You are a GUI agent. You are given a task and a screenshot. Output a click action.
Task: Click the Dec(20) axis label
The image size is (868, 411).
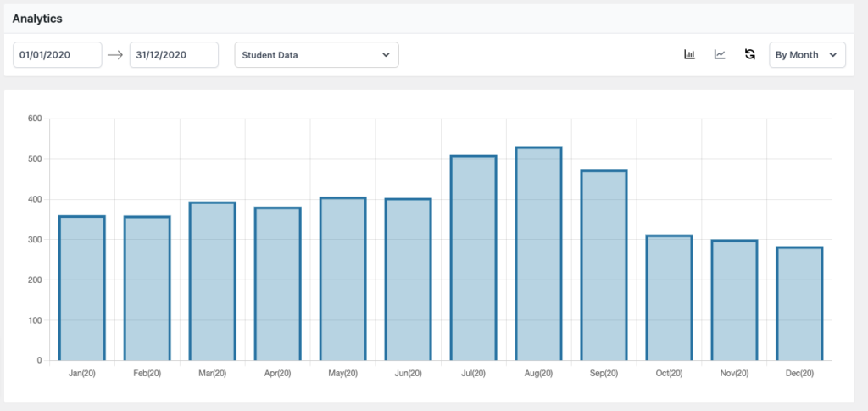[x=799, y=374]
